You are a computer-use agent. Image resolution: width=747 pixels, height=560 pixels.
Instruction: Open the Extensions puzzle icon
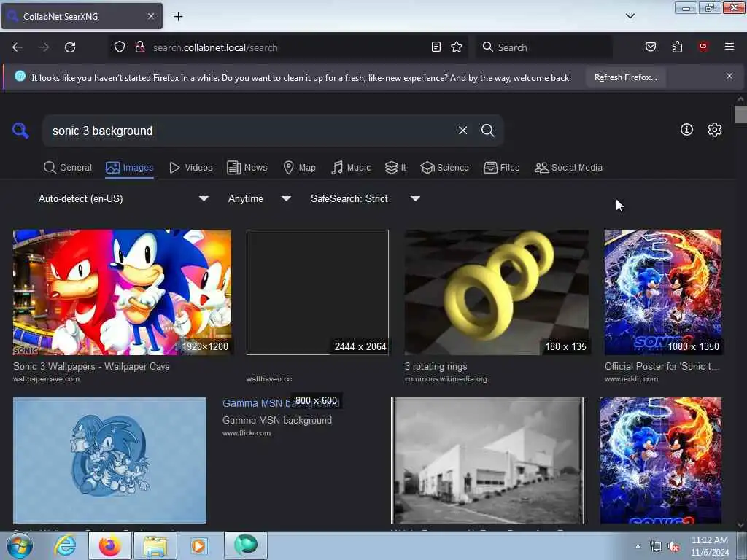click(x=677, y=47)
